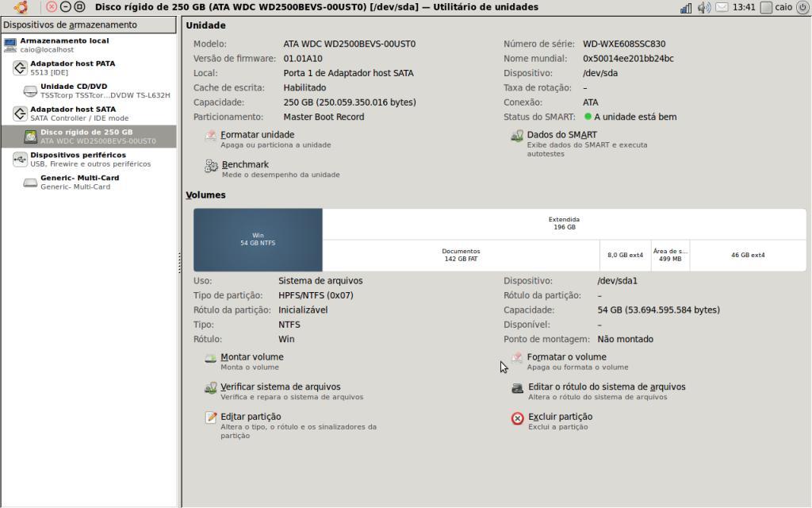Click the Generic- Multi-Card drive icon

(31, 183)
